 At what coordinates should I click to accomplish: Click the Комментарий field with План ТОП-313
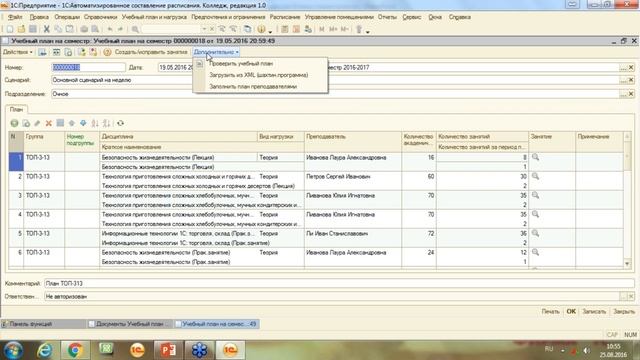pyautogui.click(x=339, y=283)
